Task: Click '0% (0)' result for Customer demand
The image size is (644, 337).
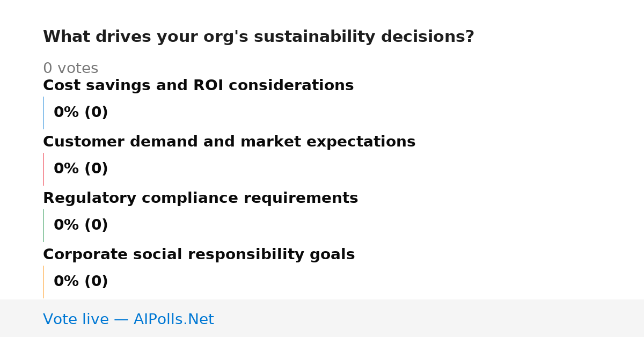Action: click(x=80, y=169)
